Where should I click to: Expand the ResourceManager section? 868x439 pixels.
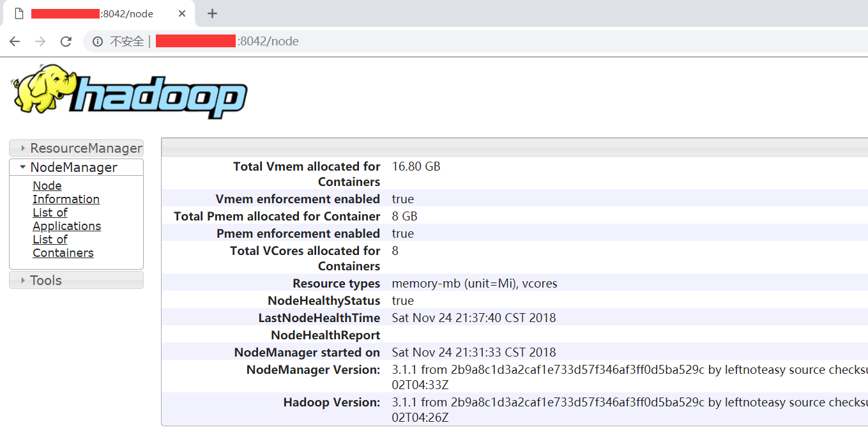[76, 148]
